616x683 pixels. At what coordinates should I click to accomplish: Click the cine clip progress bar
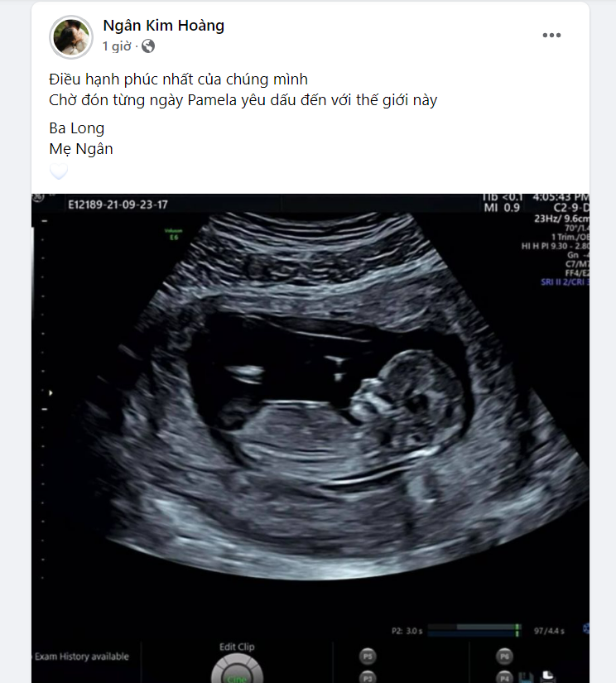tap(474, 630)
